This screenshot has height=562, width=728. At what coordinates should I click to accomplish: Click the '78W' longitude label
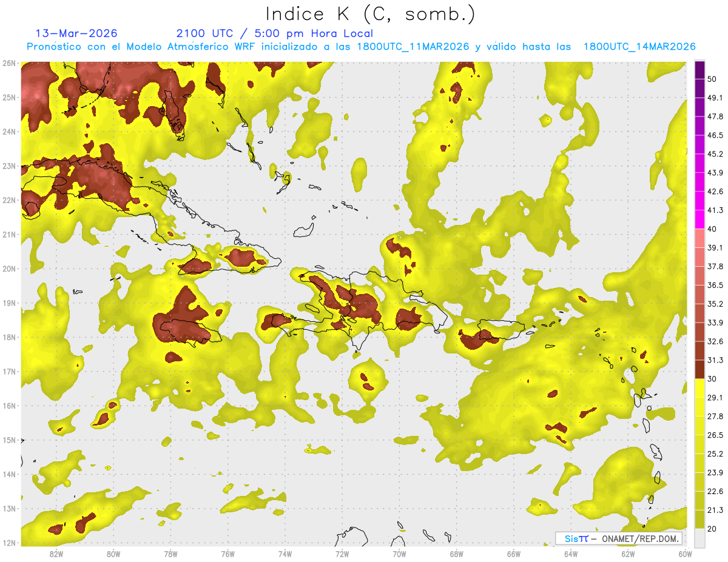point(170,554)
